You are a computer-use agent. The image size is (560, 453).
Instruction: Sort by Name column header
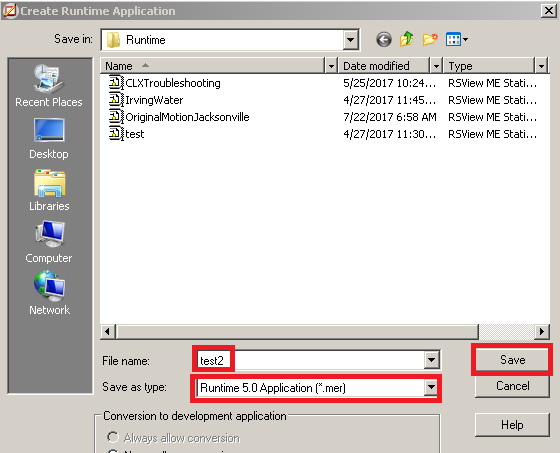(x=213, y=66)
